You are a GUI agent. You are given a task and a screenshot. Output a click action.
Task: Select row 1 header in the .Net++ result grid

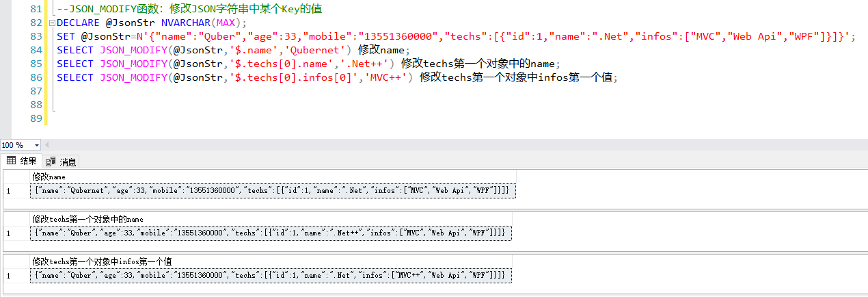point(17,233)
